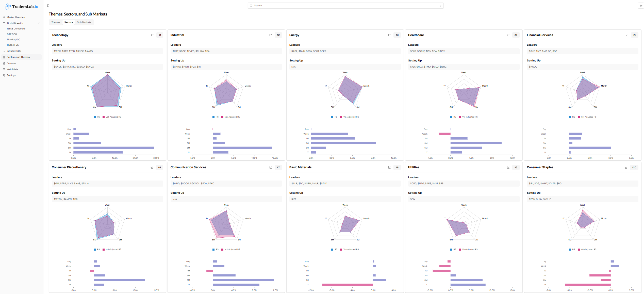
Task: Open Nasdaq 100 breadth page
Action: [x=13, y=40]
